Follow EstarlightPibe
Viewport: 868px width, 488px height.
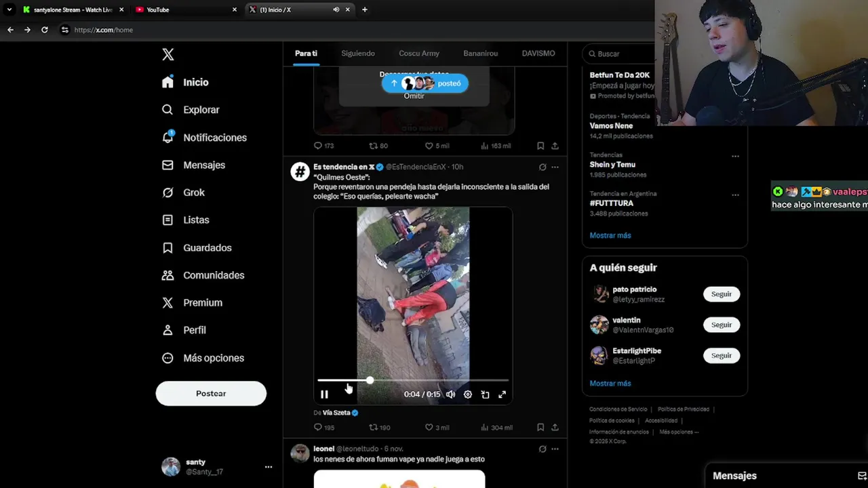click(722, 355)
